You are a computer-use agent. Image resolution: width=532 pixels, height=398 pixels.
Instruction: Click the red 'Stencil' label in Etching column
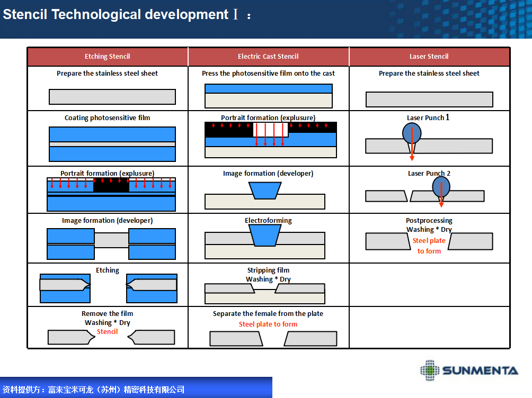click(108, 332)
